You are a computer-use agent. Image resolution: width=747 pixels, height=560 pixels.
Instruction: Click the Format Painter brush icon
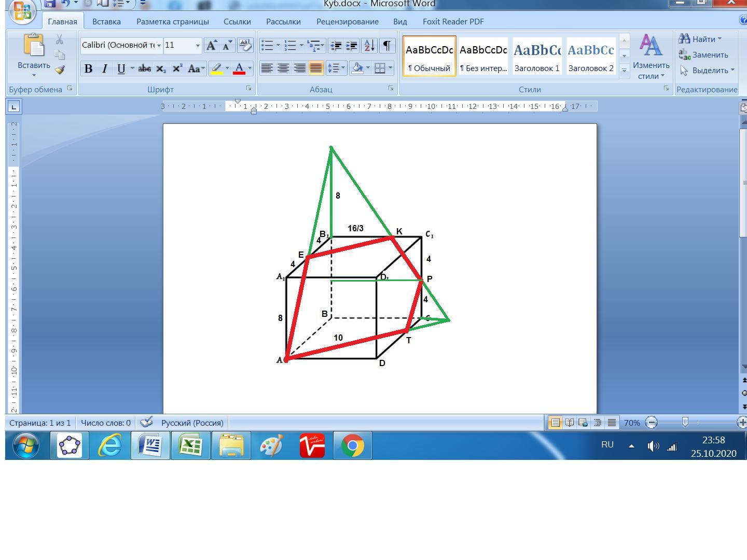click(x=60, y=69)
